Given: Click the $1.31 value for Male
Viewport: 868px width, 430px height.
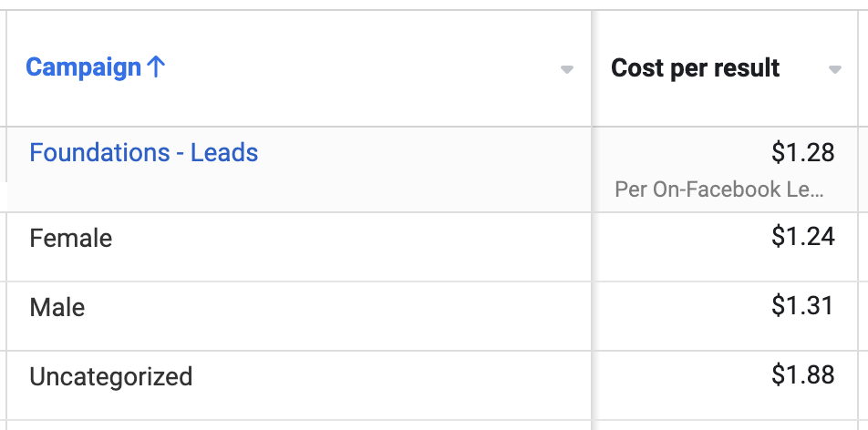Looking at the screenshot, I should 802,305.
